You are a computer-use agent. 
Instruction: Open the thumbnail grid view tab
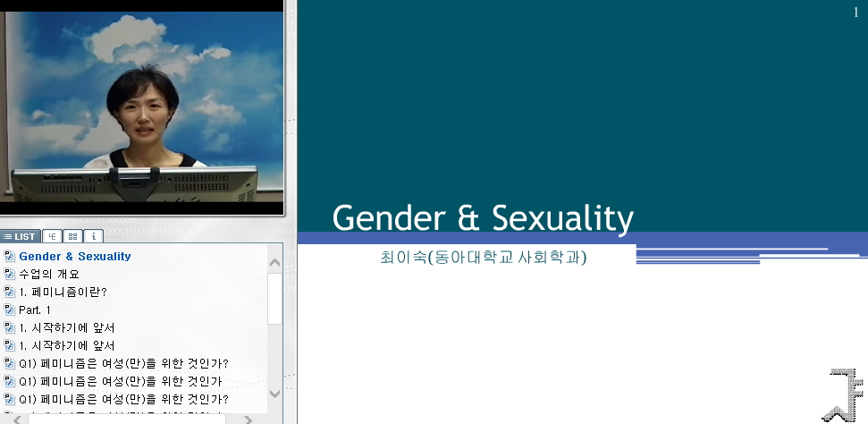[x=72, y=236]
